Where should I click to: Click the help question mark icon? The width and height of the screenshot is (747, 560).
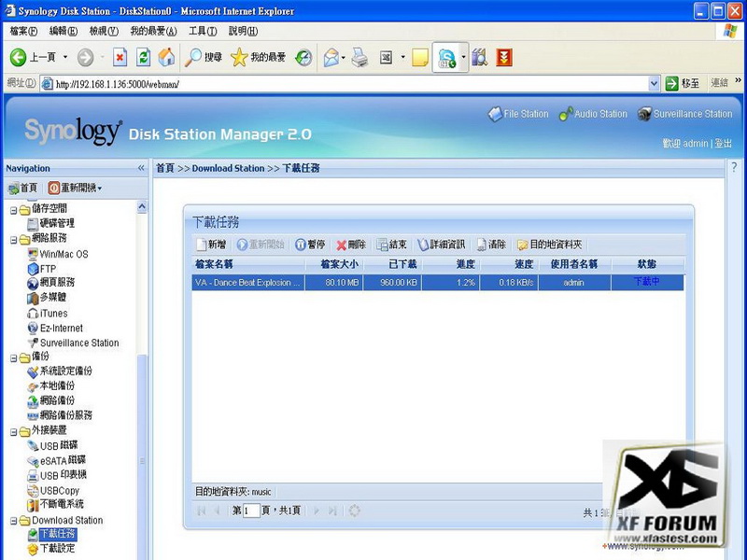click(x=734, y=167)
